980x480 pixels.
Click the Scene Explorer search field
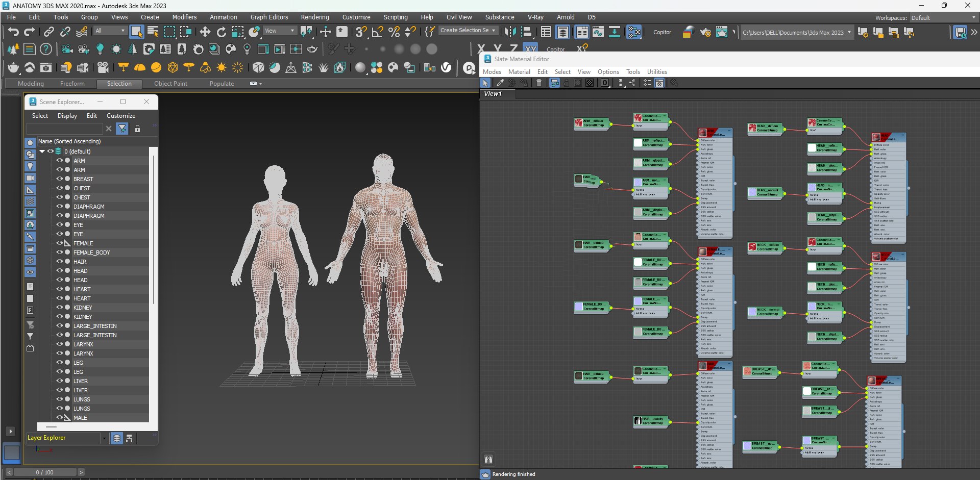pos(65,129)
